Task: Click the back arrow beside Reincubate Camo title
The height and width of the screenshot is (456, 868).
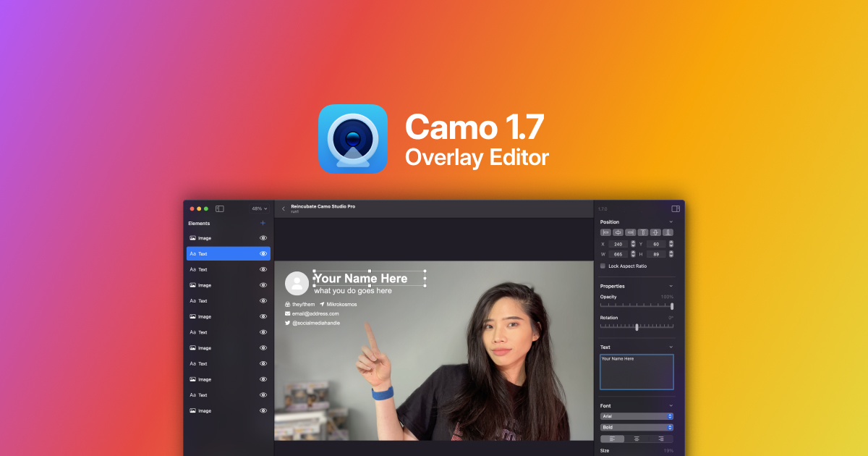Action: (x=283, y=208)
